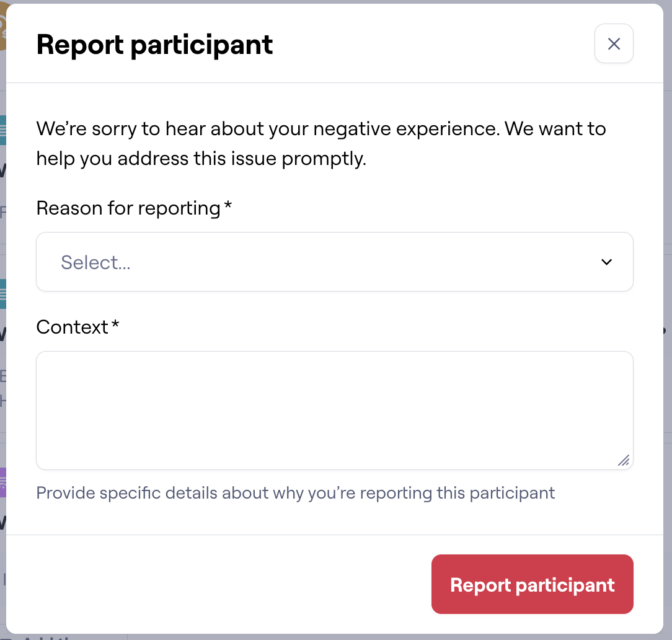Click the dropdown chevron arrow icon

click(607, 262)
